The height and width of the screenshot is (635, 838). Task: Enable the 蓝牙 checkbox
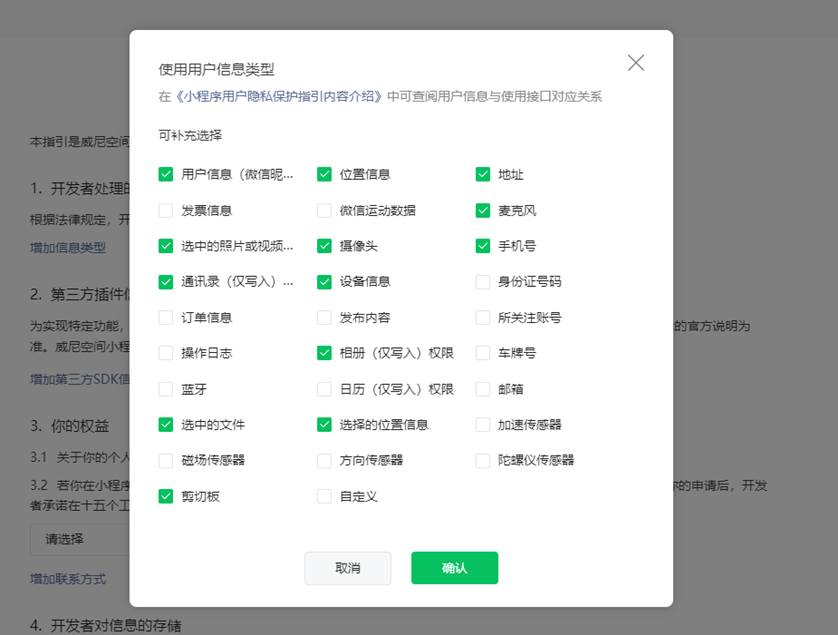pos(166,389)
